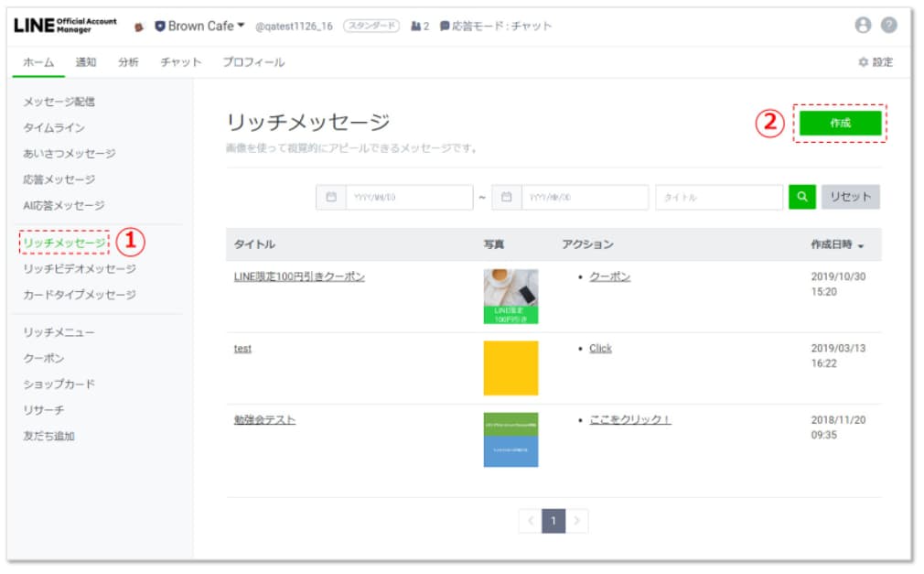
Task: Switch to the 通知 tab
Action: (x=85, y=62)
